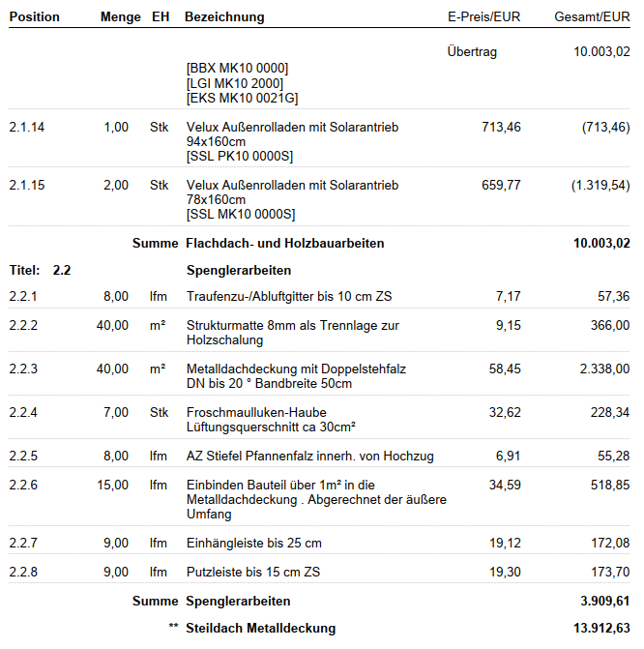Click the Bezeichnung column header
Image resolution: width=644 pixels, height=649 pixels.
click(224, 17)
